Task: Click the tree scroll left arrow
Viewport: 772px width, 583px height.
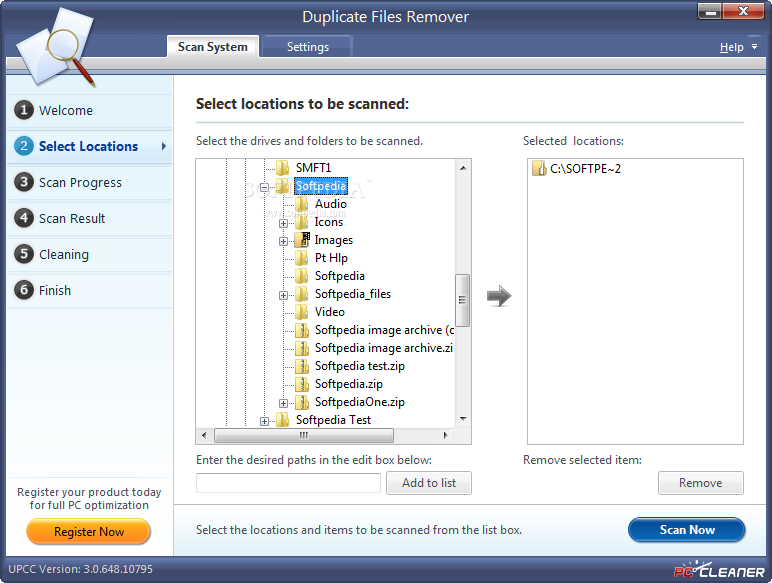Action: (204, 435)
